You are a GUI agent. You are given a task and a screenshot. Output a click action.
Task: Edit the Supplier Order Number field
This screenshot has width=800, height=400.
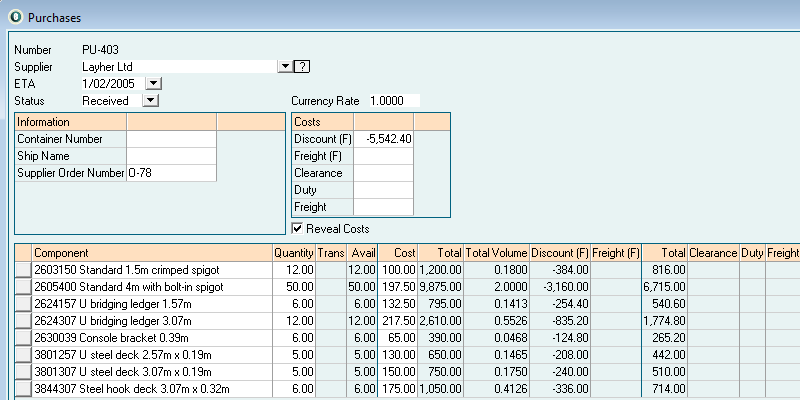171,173
